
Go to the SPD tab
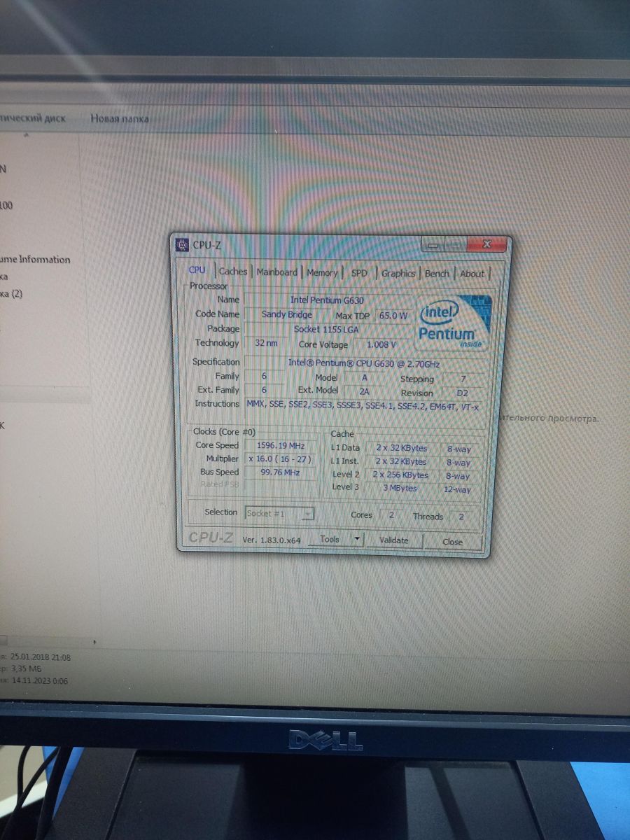coord(359,273)
